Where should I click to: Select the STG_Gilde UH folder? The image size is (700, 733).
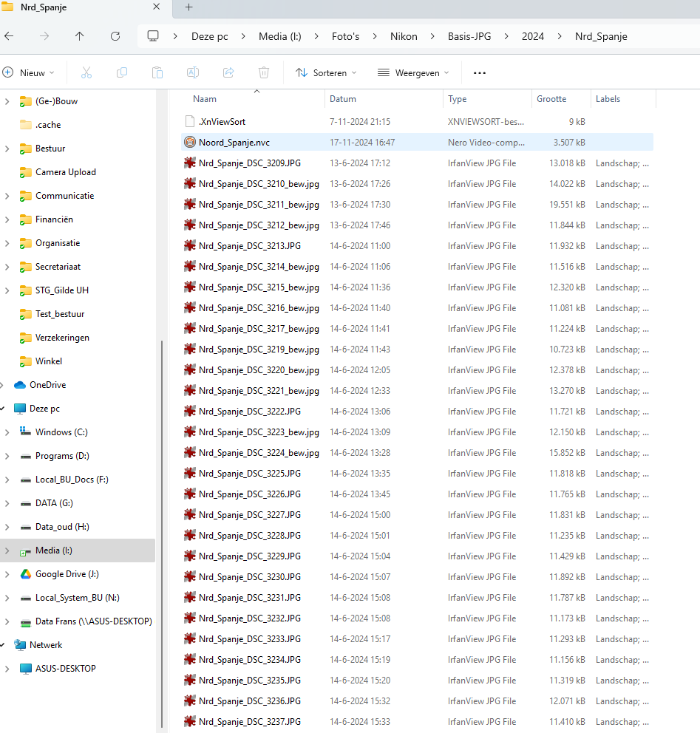tap(62, 290)
